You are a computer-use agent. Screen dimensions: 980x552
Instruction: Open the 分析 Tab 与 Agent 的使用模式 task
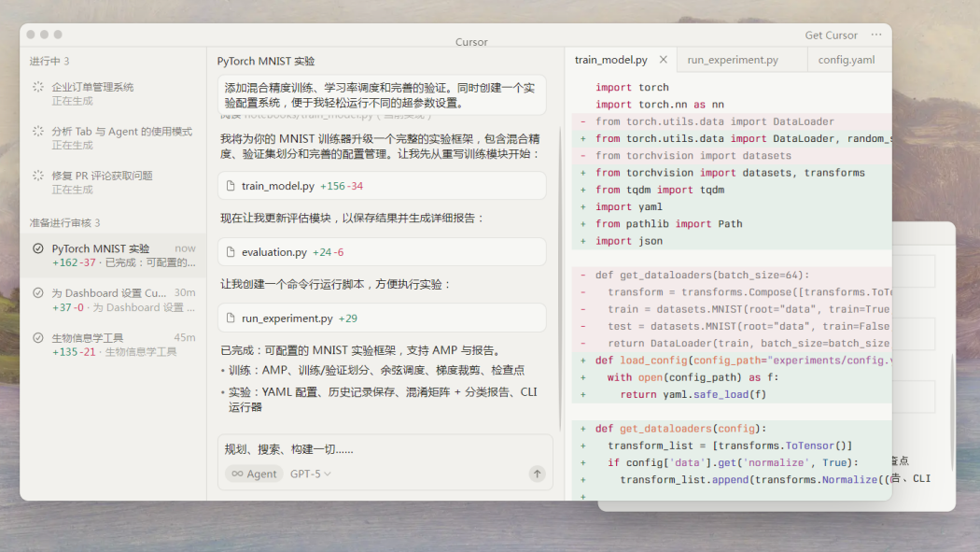(113, 138)
